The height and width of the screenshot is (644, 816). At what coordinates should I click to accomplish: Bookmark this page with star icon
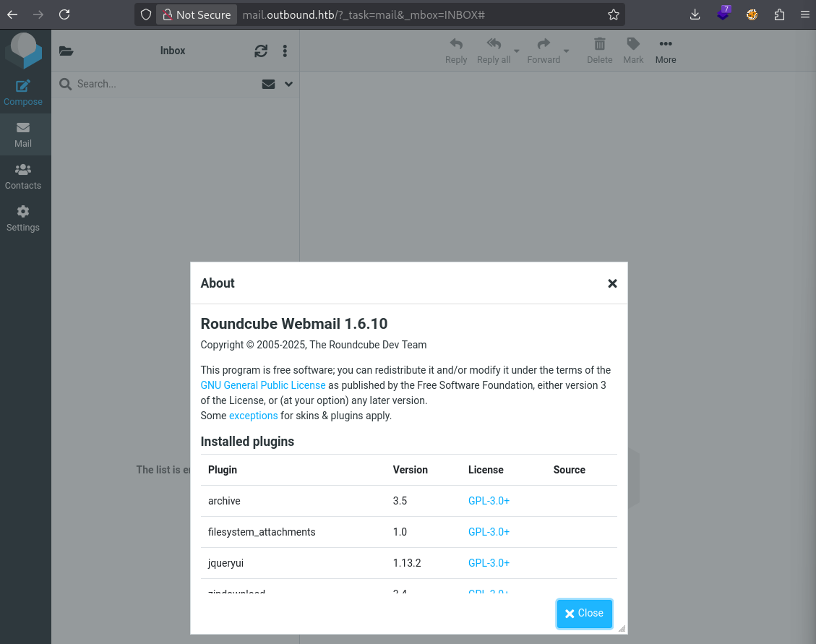point(614,14)
